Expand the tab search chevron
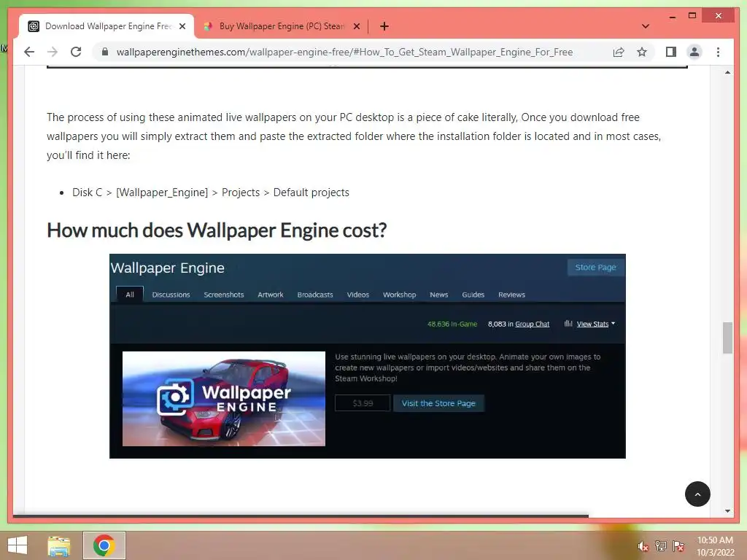747x560 pixels. pyautogui.click(x=645, y=26)
